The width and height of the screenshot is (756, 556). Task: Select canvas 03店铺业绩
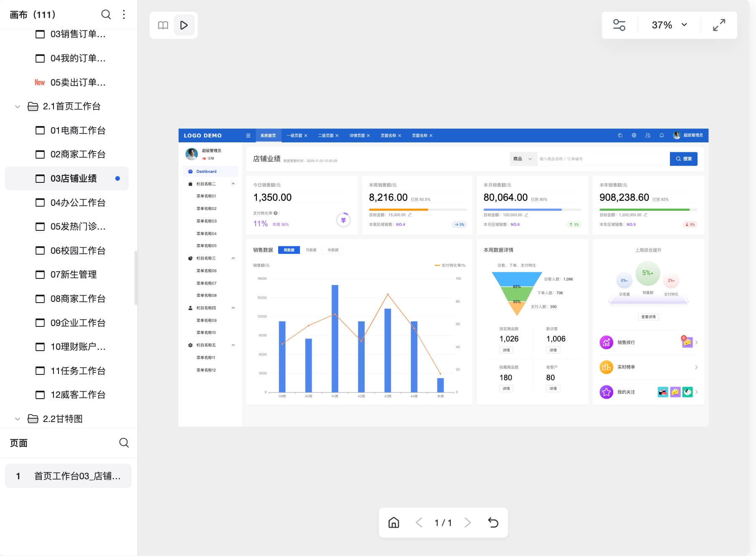67,179
